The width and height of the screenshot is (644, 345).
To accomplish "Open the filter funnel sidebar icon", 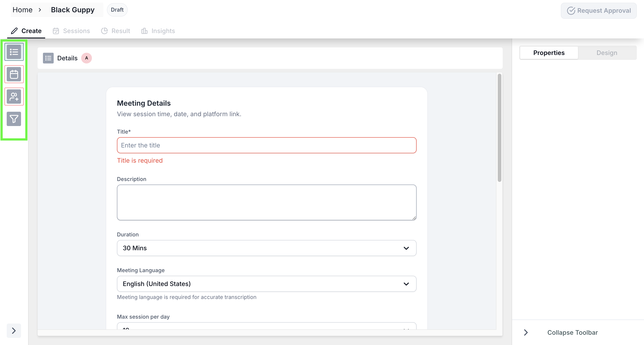I will [x=14, y=119].
